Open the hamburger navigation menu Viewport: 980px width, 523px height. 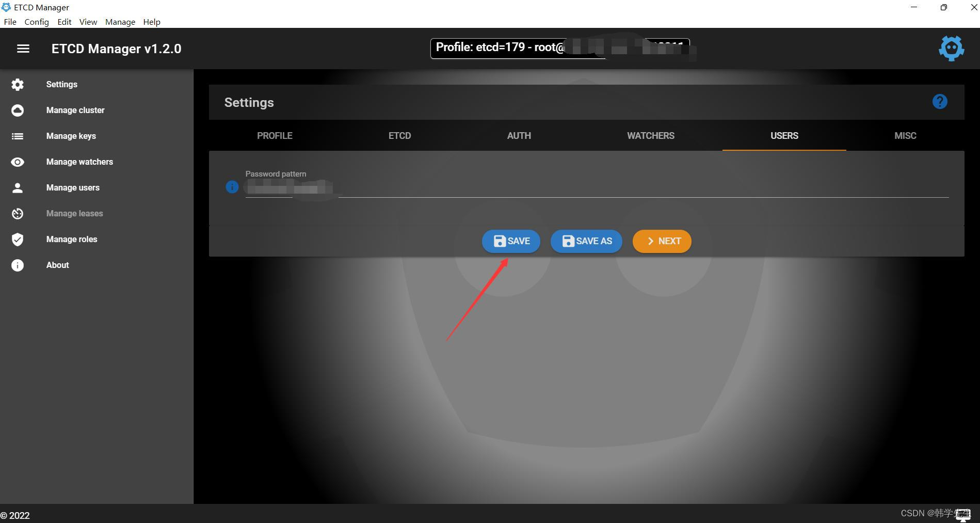(x=23, y=49)
